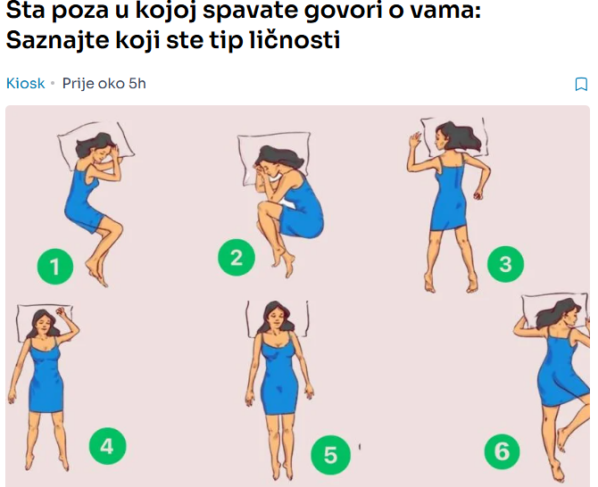Click the partially visible woman in pose 6

tap(555, 385)
